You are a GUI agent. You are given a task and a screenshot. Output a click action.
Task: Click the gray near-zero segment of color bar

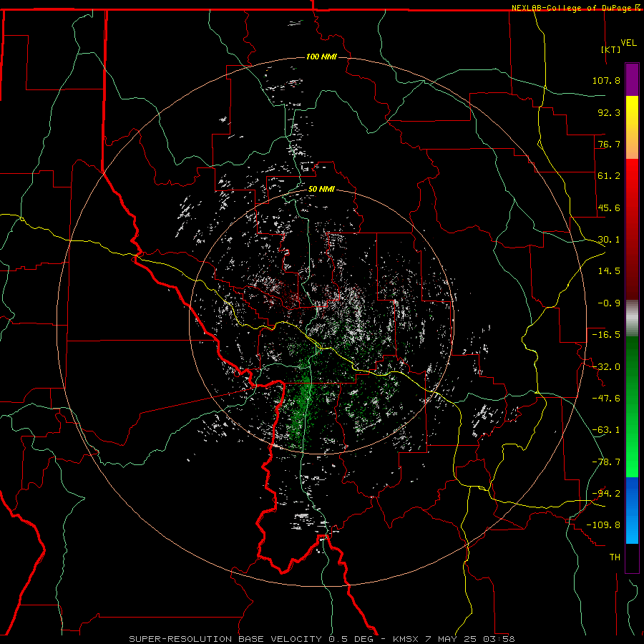pos(632,318)
